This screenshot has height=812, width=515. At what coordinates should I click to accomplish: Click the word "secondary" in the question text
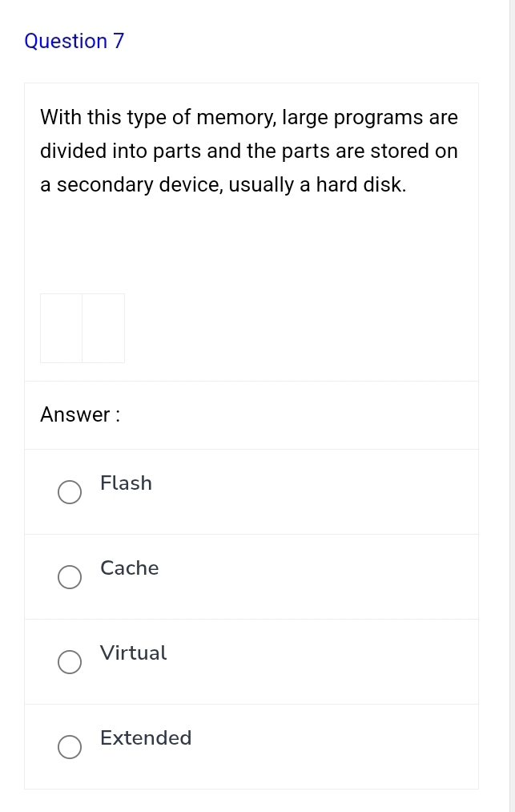tap(104, 185)
